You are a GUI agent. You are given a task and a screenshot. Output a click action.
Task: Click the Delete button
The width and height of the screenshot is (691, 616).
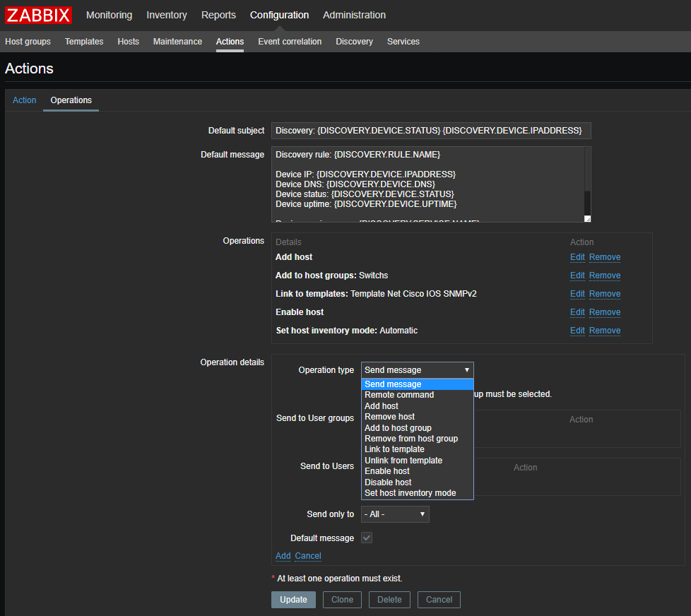pos(389,600)
